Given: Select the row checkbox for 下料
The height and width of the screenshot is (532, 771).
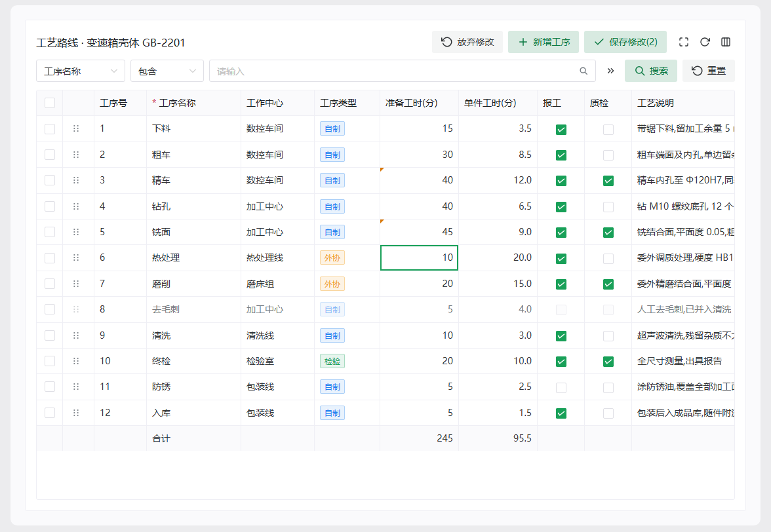Looking at the screenshot, I should pyautogui.click(x=50, y=128).
